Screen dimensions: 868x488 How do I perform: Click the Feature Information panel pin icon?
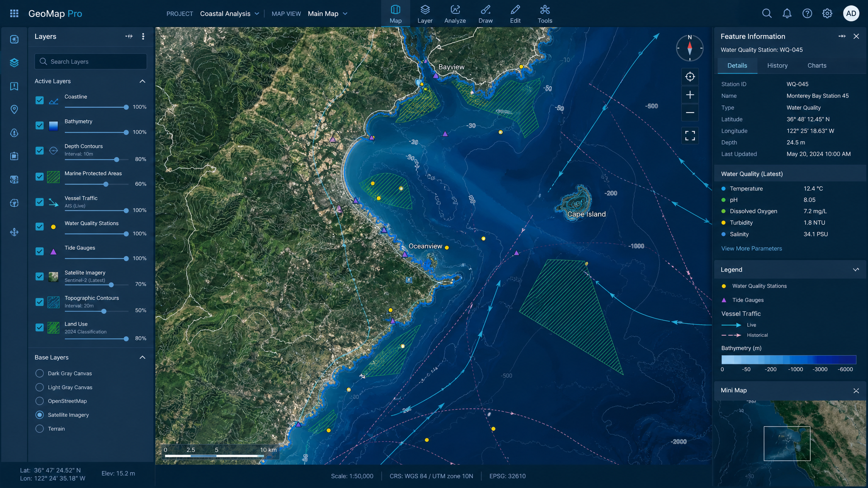tap(842, 36)
